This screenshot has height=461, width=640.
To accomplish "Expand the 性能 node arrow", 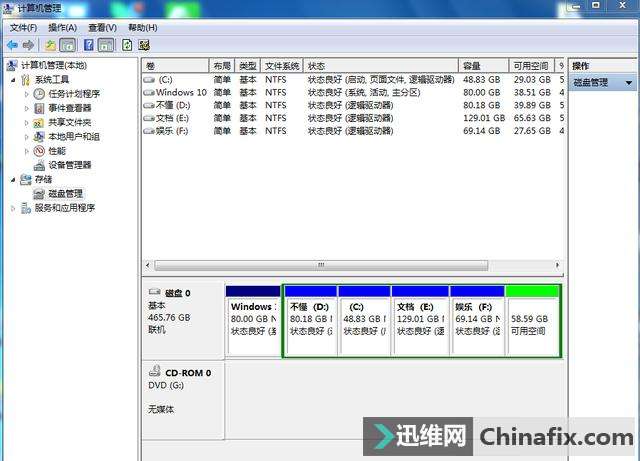I will pyautogui.click(x=27, y=151).
